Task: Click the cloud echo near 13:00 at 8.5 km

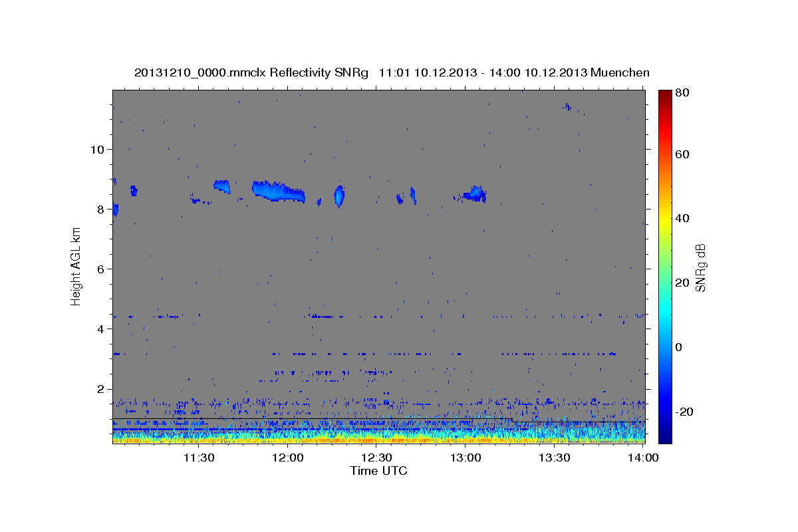Action: (x=475, y=194)
